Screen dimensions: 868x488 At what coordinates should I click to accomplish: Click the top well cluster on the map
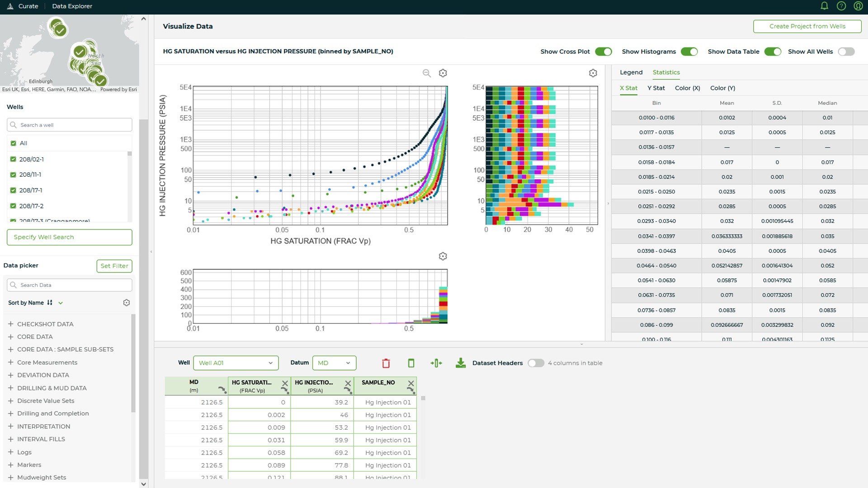58,28
